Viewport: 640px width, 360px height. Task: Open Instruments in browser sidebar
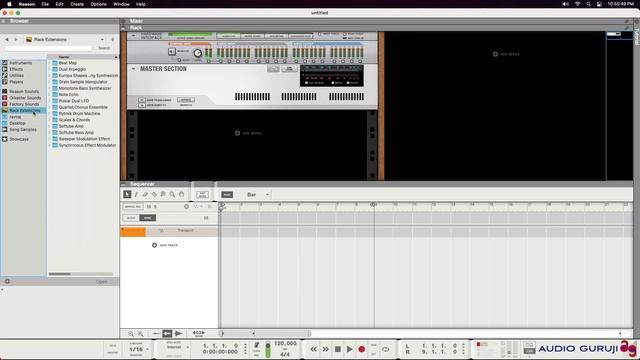coord(20,63)
